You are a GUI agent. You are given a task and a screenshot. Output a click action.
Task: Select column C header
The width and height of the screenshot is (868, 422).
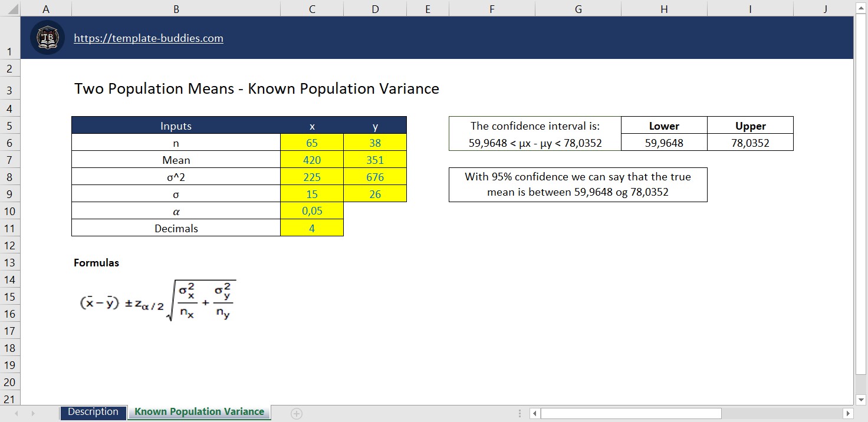[x=312, y=7]
